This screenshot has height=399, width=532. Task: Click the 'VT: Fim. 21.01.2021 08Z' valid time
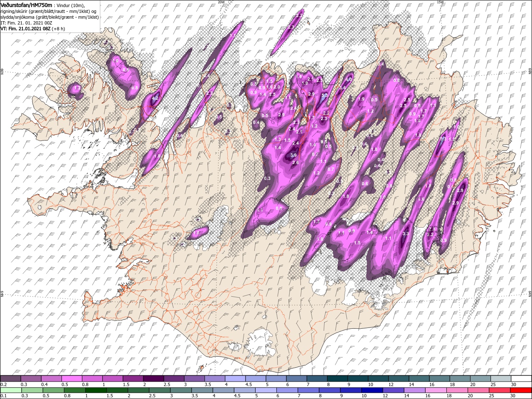coord(26,29)
